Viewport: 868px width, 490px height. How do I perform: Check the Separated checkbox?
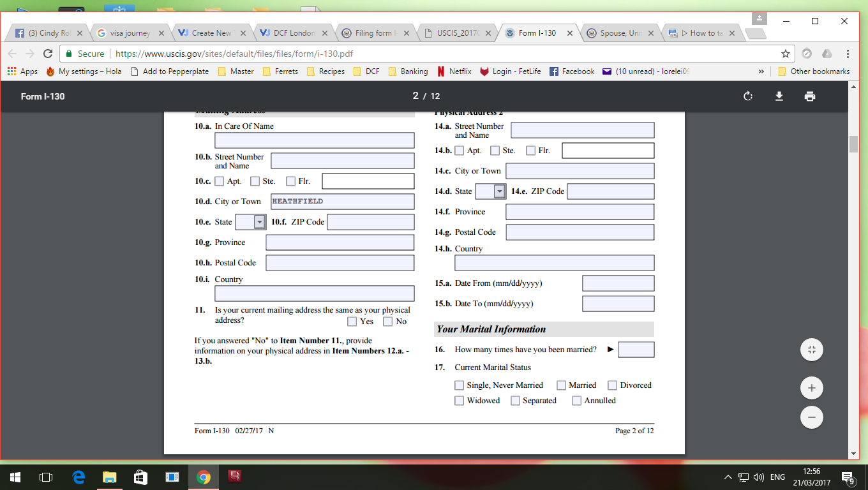point(516,401)
